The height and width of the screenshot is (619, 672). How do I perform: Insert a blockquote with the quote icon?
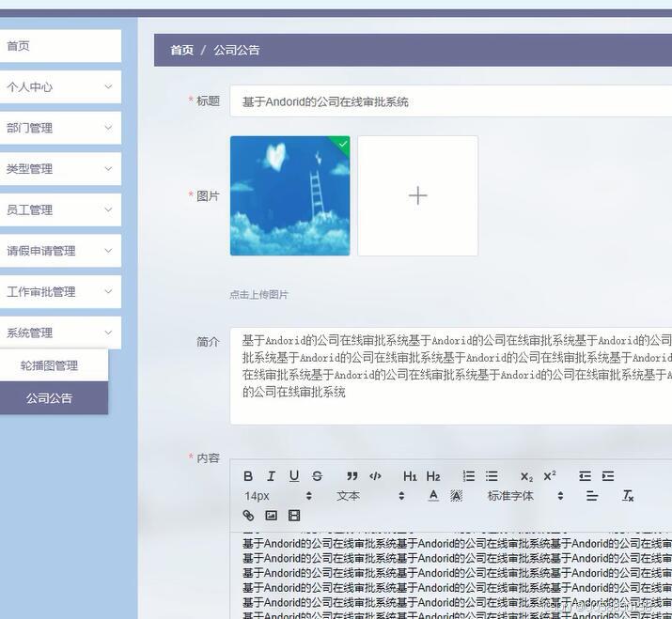352,476
